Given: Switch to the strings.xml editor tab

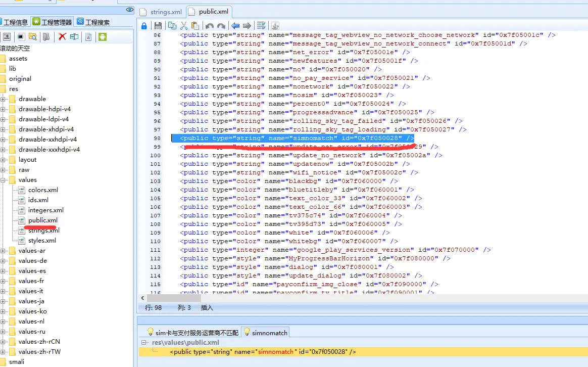Looking at the screenshot, I should pyautogui.click(x=161, y=12).
